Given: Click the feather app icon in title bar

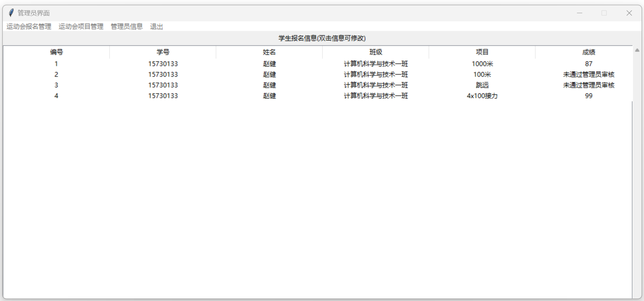Looking at the screenshot, I should click(11, 13).
